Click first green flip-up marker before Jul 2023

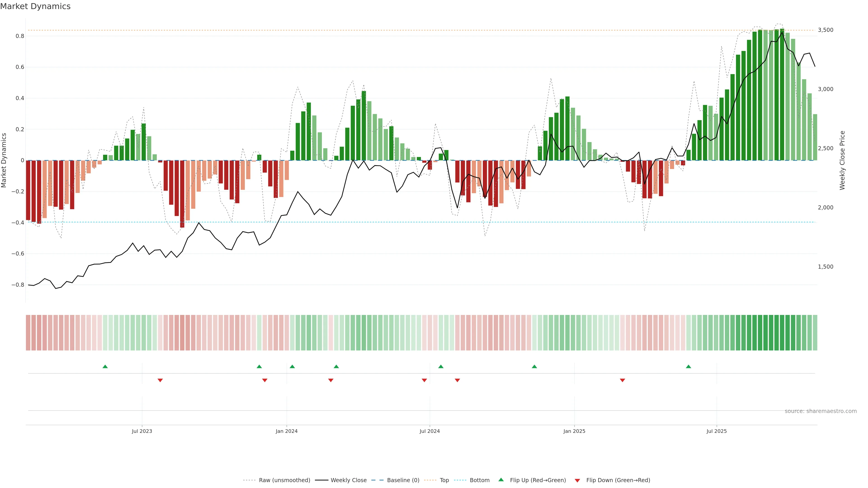click(x=105, y=366)
